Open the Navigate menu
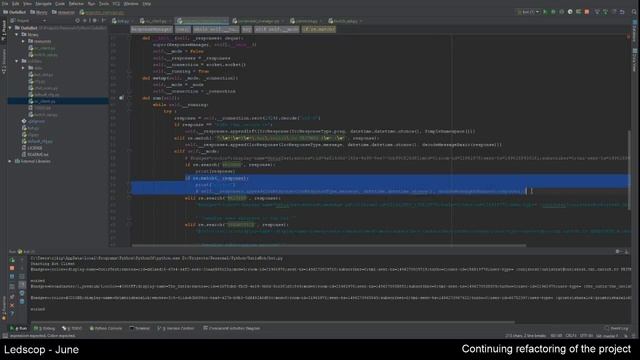Image resolution: width=640 pixels, height=360 pixels. [x=43, y=4]
